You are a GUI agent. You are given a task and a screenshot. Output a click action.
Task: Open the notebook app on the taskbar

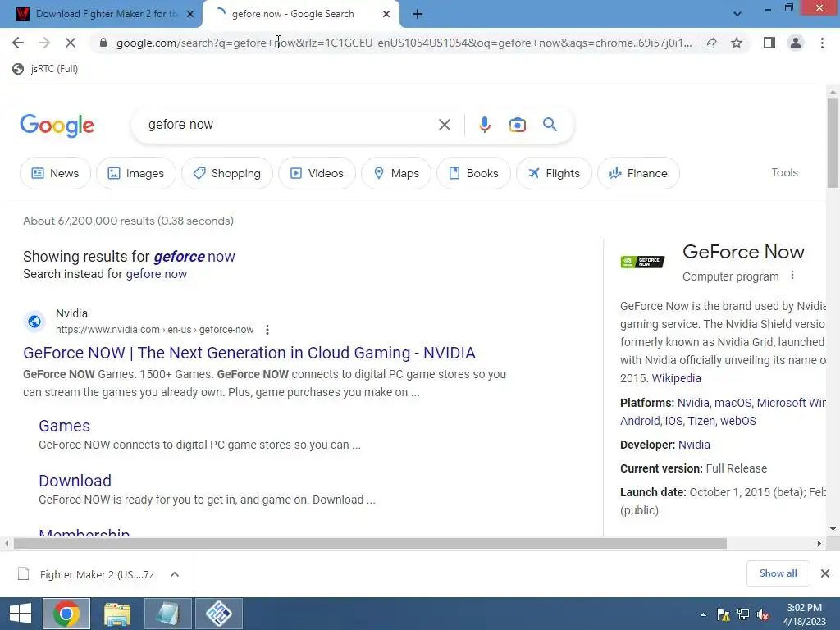[168, 614]
